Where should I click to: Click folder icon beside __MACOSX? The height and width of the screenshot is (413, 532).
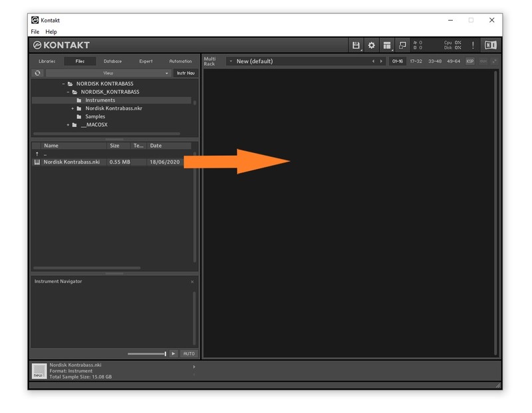(74, 125)
